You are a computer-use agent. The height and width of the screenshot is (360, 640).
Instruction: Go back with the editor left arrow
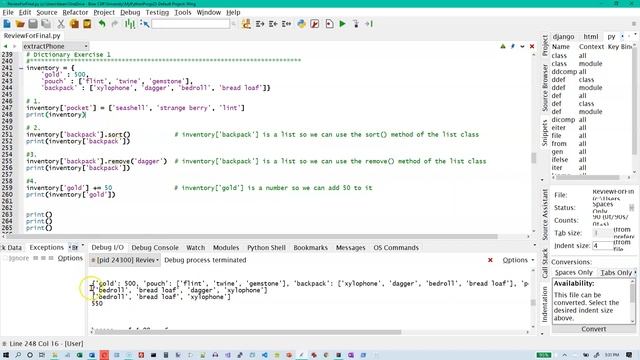(5, 46)
